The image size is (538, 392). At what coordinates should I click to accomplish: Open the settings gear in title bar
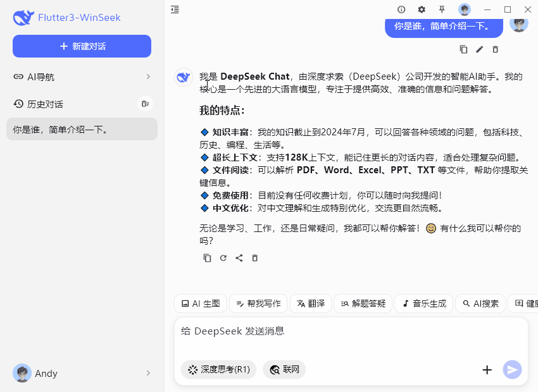(x=422, y=9)
